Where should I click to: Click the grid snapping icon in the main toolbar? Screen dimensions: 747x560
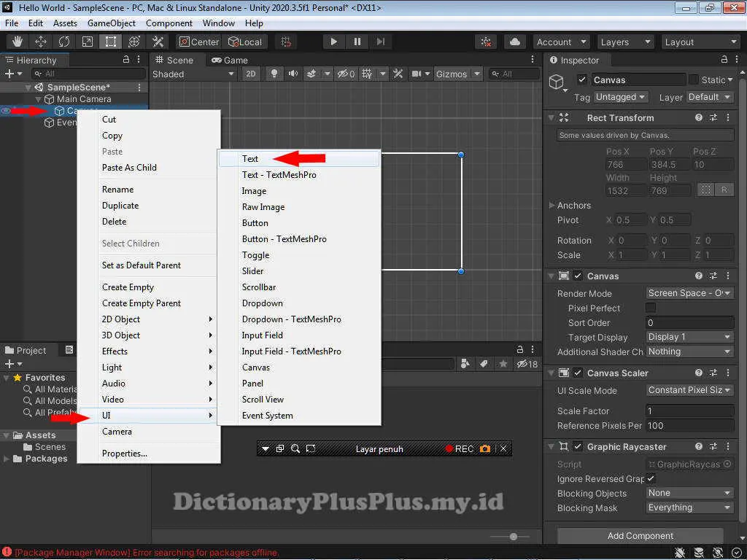pyautogui.click(x=286, y=42)
